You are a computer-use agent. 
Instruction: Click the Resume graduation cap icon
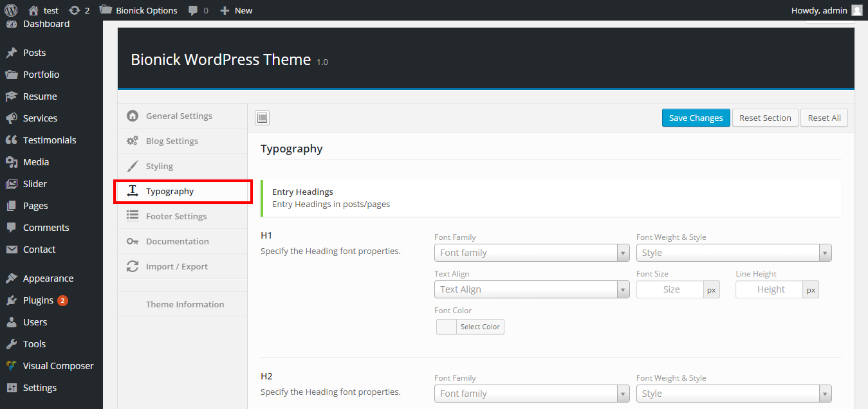pos(11,96)
